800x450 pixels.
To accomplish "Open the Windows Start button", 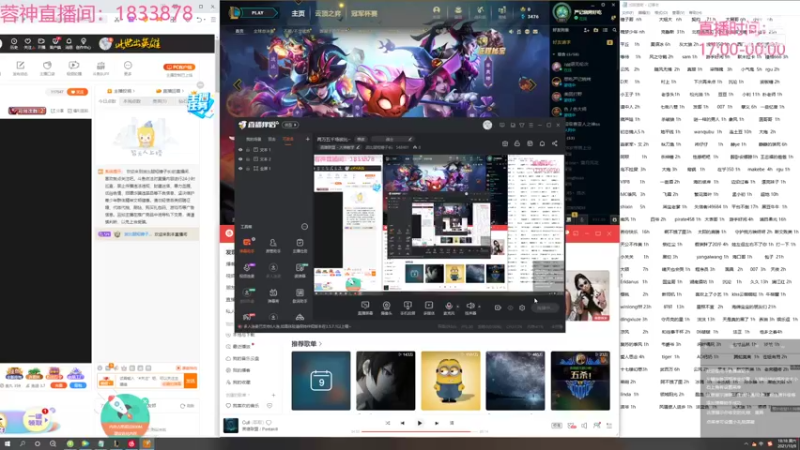I will (7, 444).
